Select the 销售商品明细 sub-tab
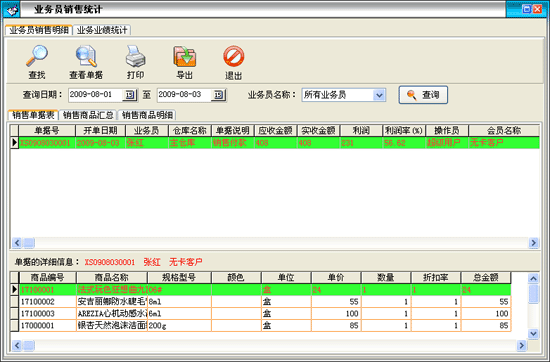The width and height of the screenshot is (550, 362). tap(147, 115)
